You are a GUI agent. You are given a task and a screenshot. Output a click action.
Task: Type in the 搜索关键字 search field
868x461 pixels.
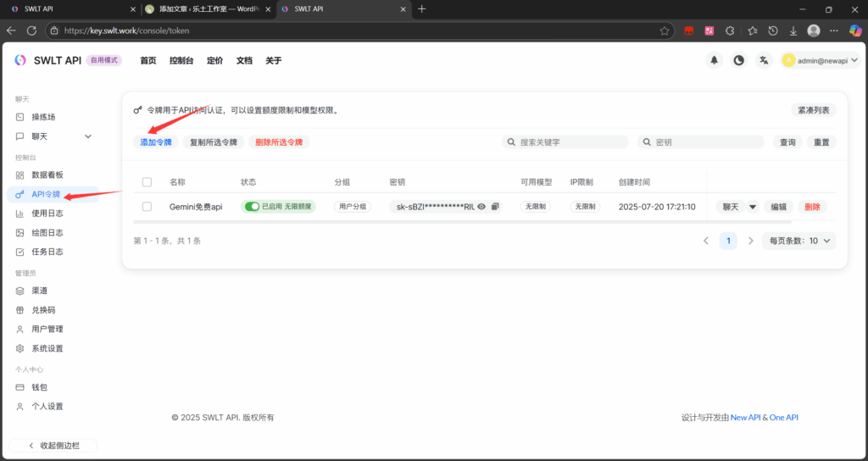pyautogui.click(x=570, y=142)
